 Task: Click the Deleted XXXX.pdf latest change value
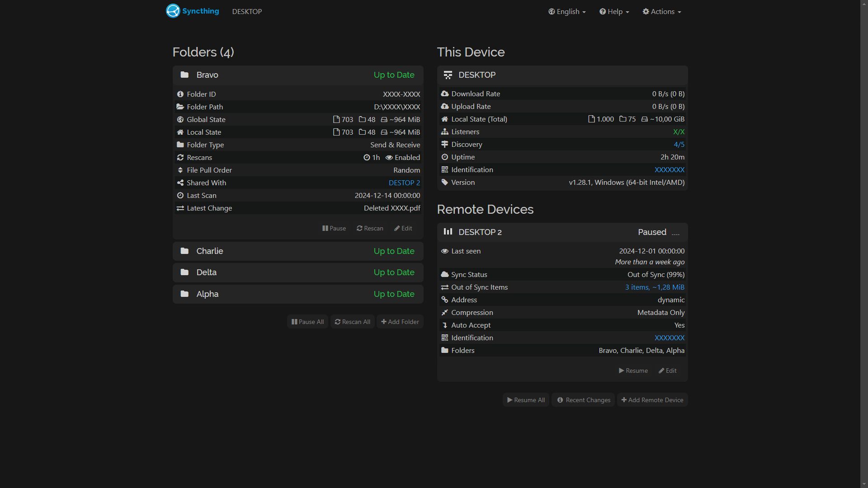click(392, 208)
